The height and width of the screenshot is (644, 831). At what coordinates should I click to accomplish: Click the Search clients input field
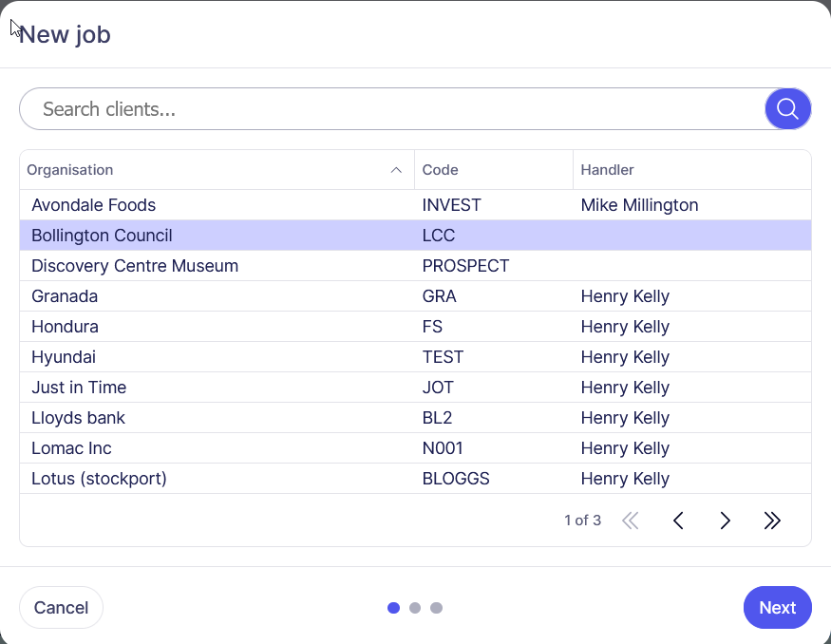click(389, 109)
